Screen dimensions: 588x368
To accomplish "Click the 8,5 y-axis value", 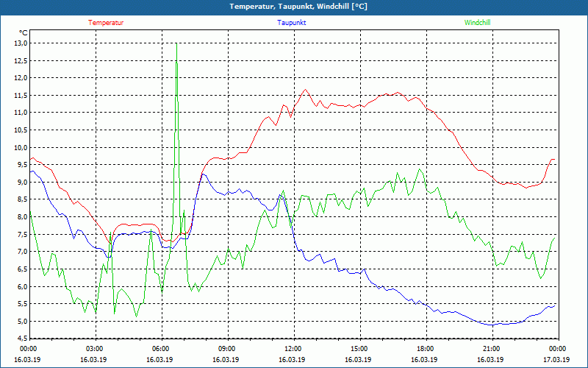I will coord(22,199).
